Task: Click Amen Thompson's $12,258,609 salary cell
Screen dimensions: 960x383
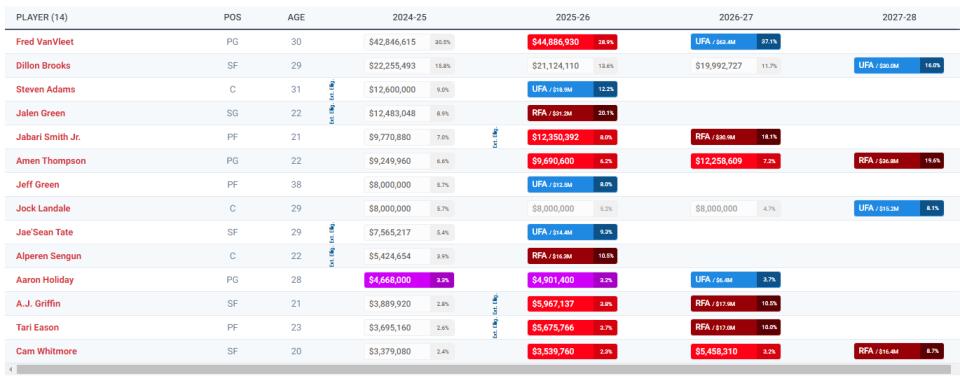Action: (x=735, y=161)
